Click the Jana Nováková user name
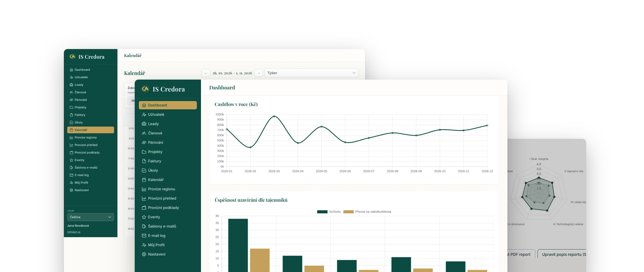The width and height of the screenshot is (644, 272). coord(78,226)
